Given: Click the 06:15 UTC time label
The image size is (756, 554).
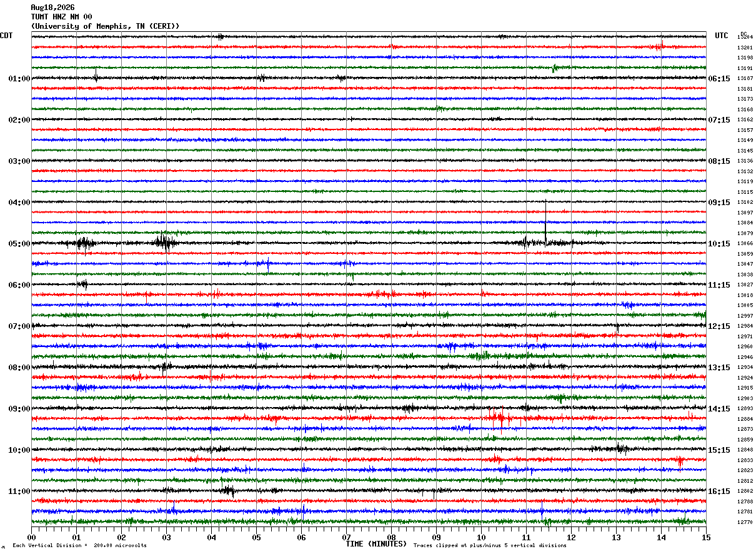Looking at the screenshot, I should pos(719,79).
